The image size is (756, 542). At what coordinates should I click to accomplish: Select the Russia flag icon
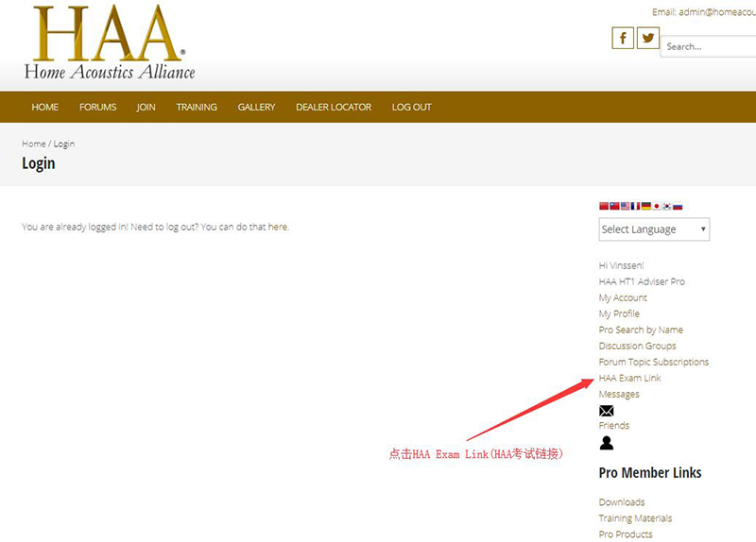point(678,206)
